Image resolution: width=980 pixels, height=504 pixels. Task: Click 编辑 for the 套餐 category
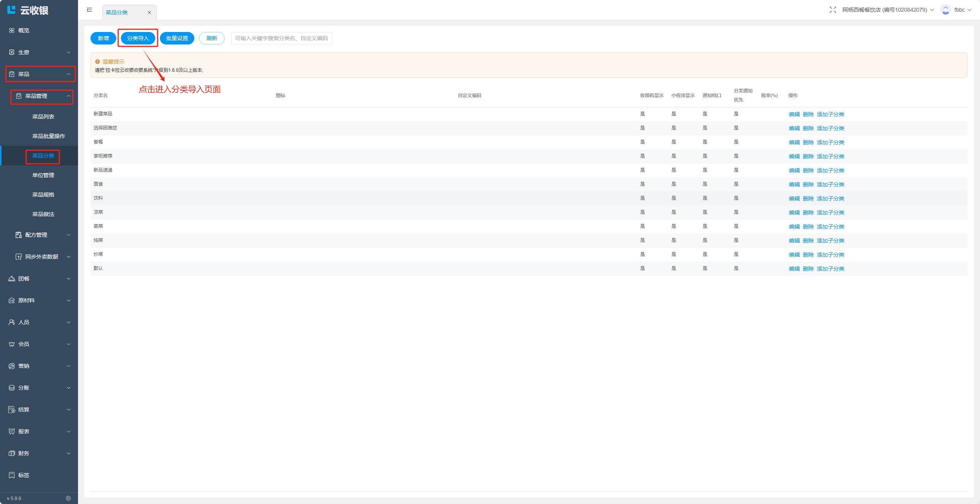[x=794, y=142]
